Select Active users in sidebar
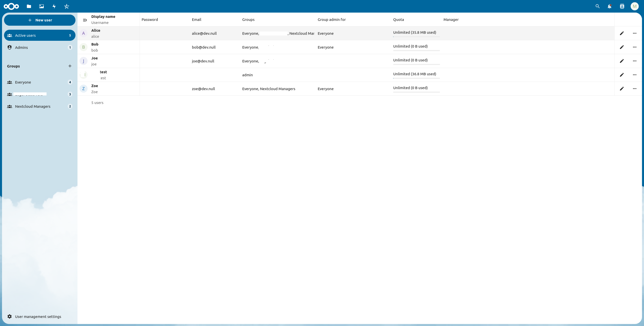 click(40, 35)
